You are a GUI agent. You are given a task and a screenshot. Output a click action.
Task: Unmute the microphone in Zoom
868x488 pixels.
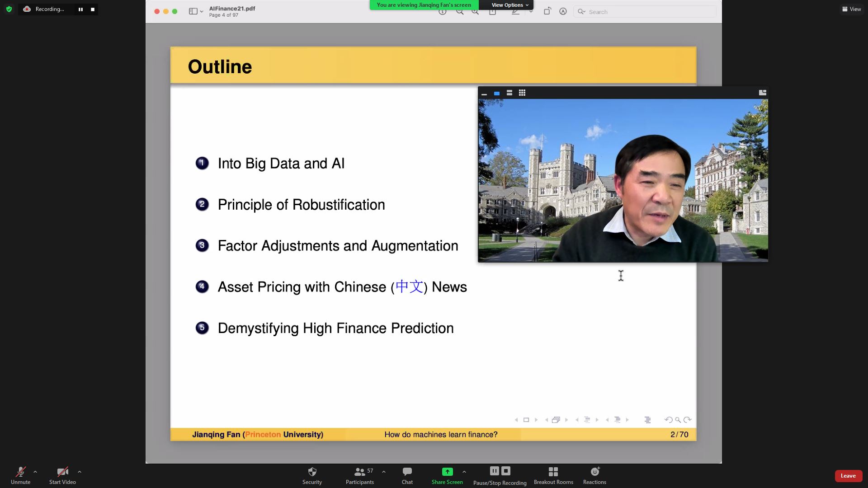click(20, 475)
